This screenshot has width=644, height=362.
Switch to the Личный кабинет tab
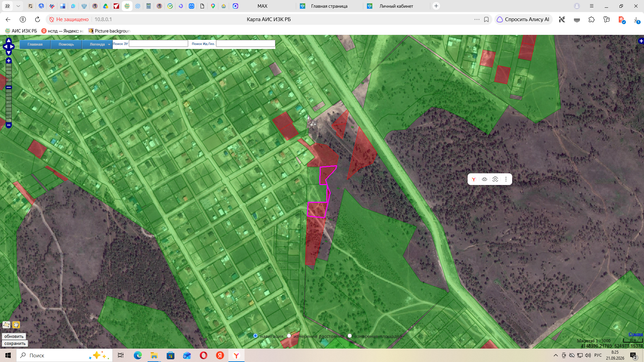click(396, 6)
